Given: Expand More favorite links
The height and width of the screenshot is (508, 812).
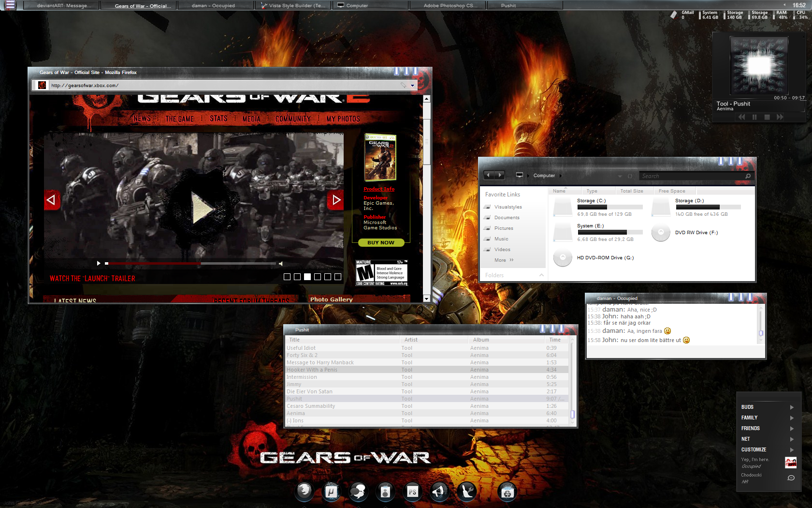Looking at the screenshot, I should click(x=504, y=260).
